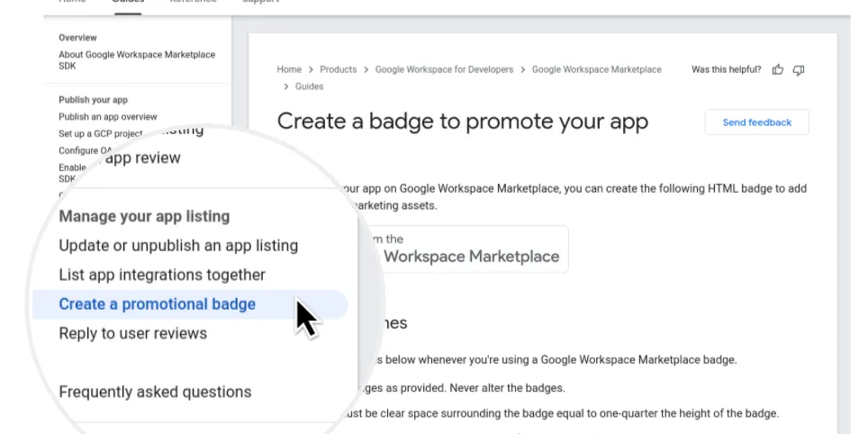Go to Google Workspace for Developers breadcrumb
The width and height of the screenshot is (868, 434).
(444, 69)
